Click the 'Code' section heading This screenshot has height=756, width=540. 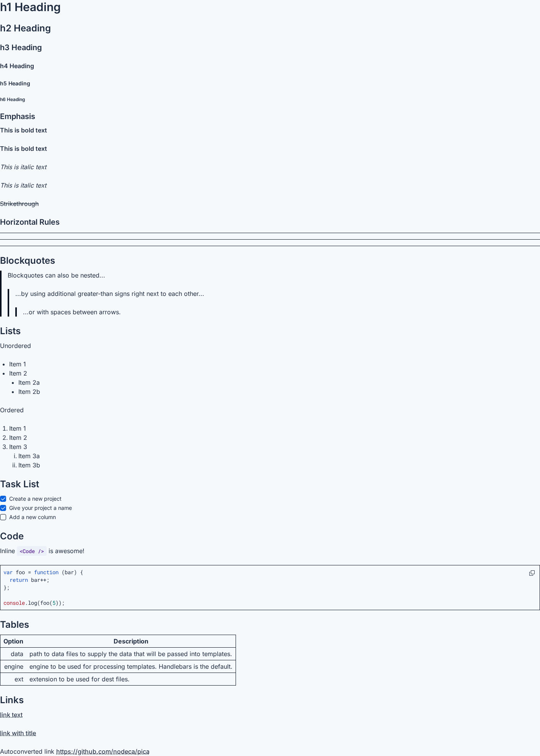(12, 536)
